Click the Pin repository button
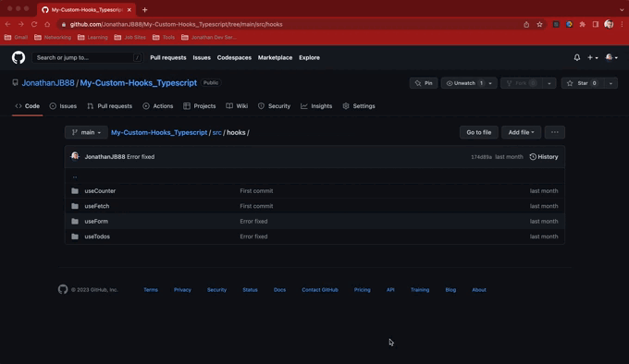The width and height of the screenshot is (629, 364). 424,83
